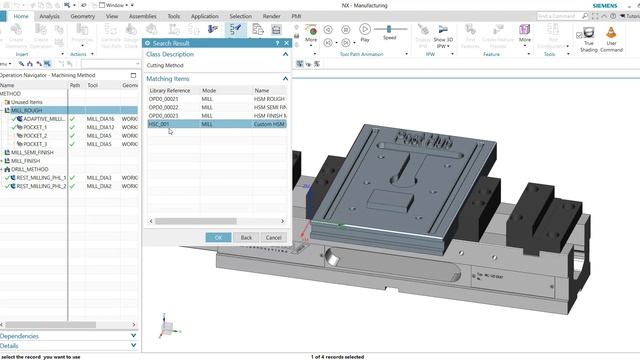Click the Create Operation icon
Image resolution: width=640 pixels, height=360 pixels.
point(41,29)
